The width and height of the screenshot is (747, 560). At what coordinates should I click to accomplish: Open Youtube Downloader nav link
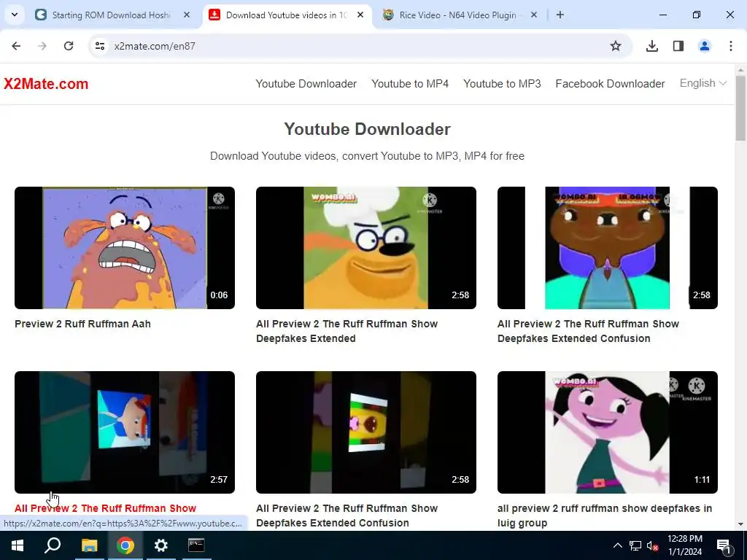click(x=306, y=84)
